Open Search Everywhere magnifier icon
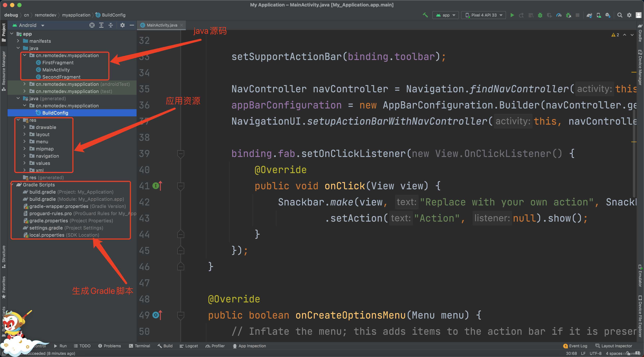 click(x=620, y=15)
